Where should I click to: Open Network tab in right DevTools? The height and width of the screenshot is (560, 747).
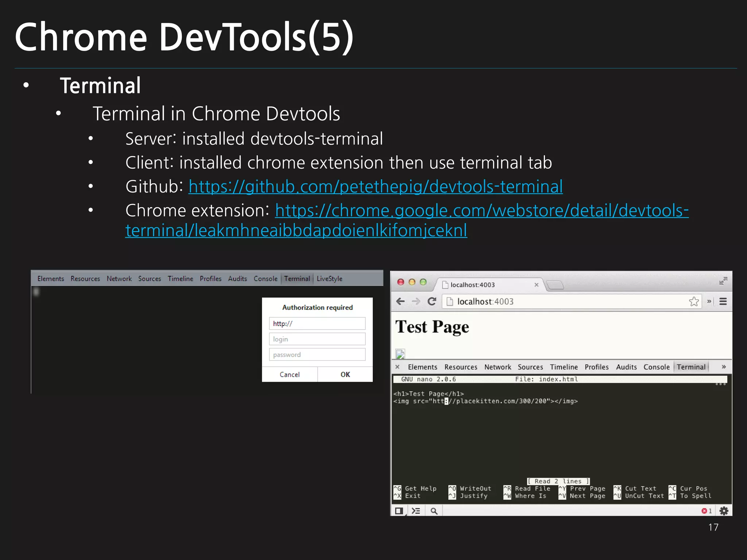point(498,367)
